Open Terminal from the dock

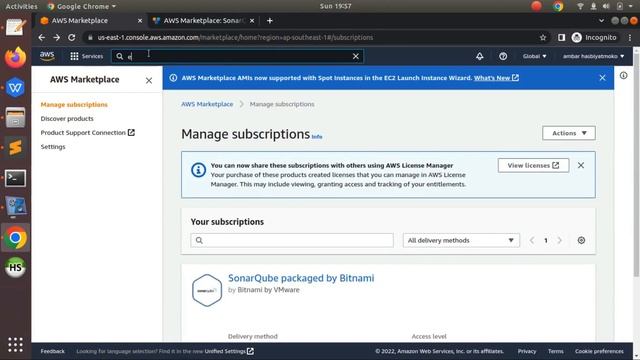click(15, 178)
